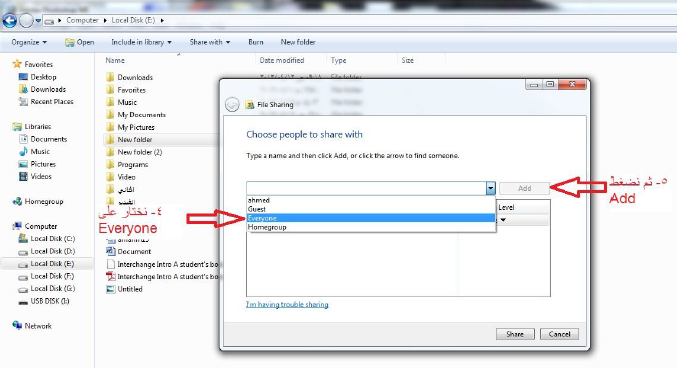This screenshot has width=677, height=368.
Task: Open Local Disk (F:) in sidebar
Action: point(46,276)
